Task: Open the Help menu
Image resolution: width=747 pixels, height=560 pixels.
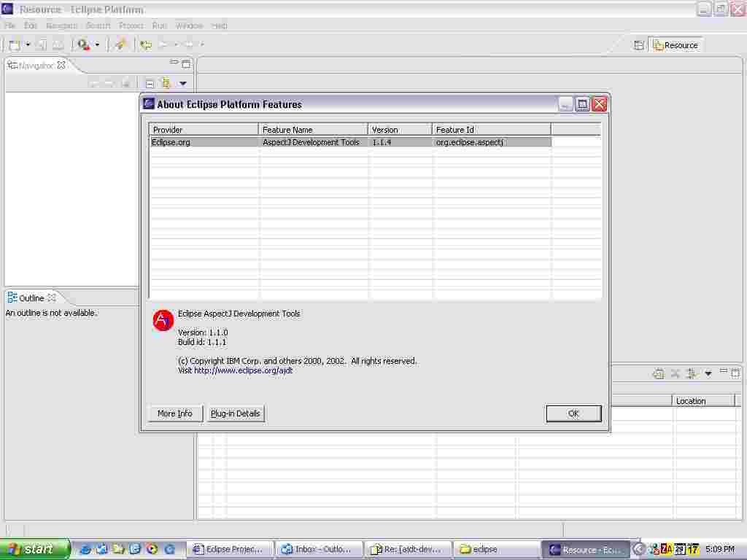Action: click(x=219, y=26)
